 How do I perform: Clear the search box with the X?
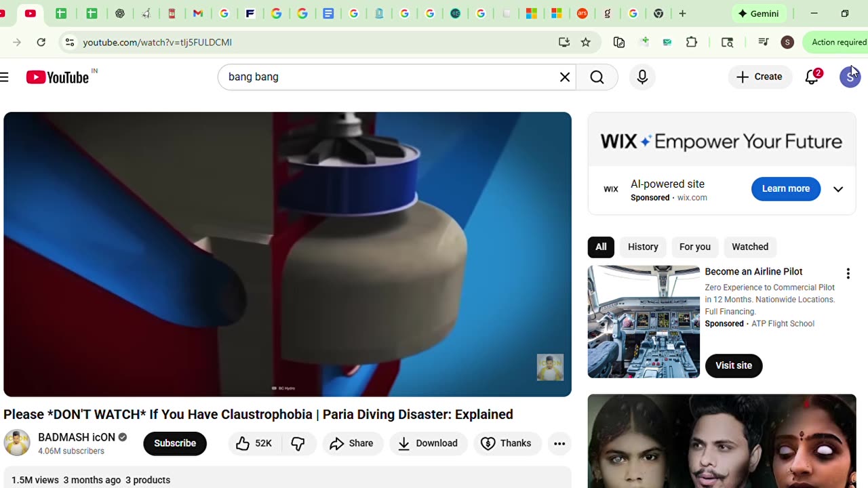(564, 77)
